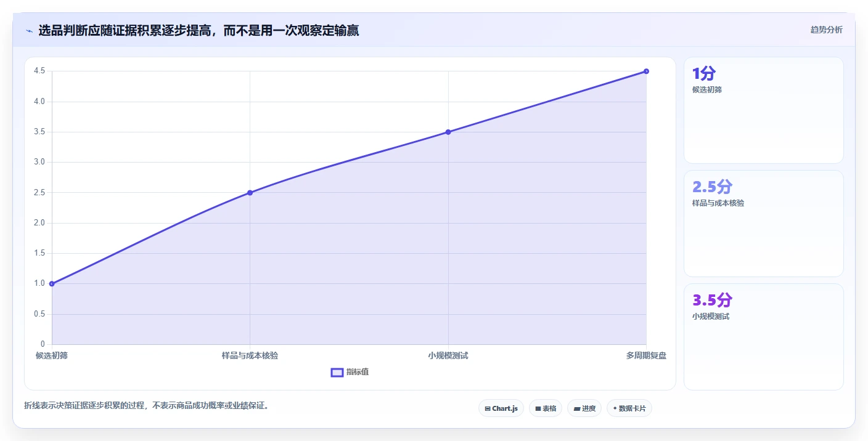This screenshot has height=441, width=868.
Task: Open the 1分 候选初筛 card
Action: 764,110
